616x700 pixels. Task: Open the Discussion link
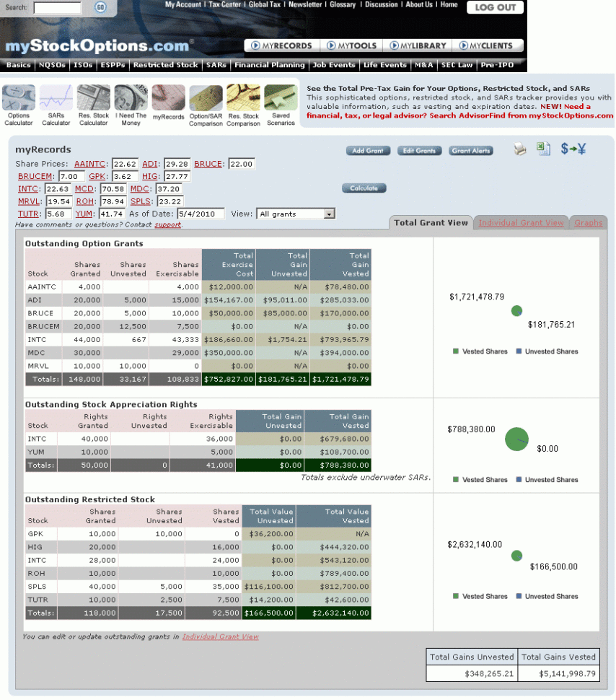(x=381, y=4)
